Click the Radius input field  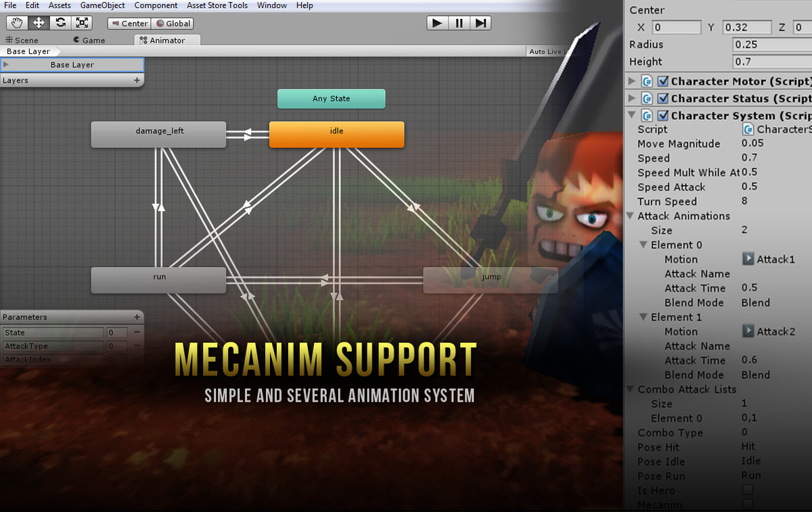773,45
